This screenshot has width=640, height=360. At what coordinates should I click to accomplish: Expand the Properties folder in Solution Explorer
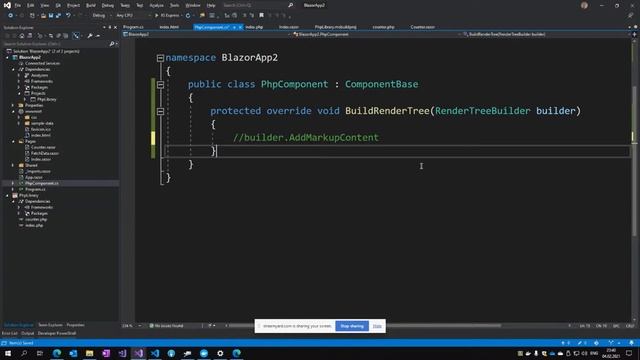pos(13,105)
